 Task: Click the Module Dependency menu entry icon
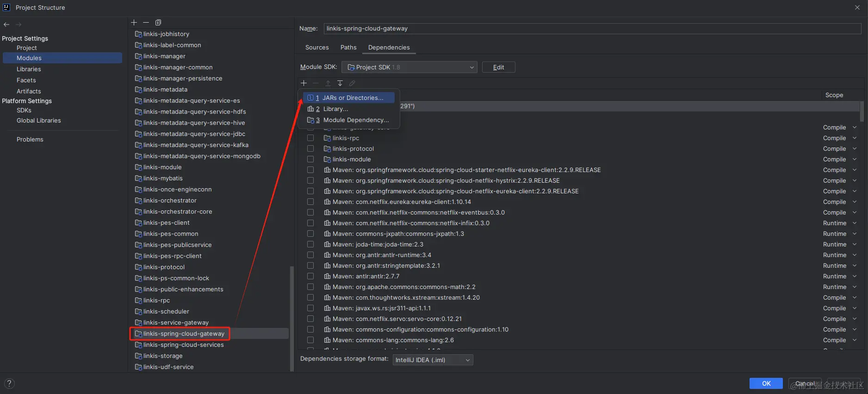[x=310, y=120]
